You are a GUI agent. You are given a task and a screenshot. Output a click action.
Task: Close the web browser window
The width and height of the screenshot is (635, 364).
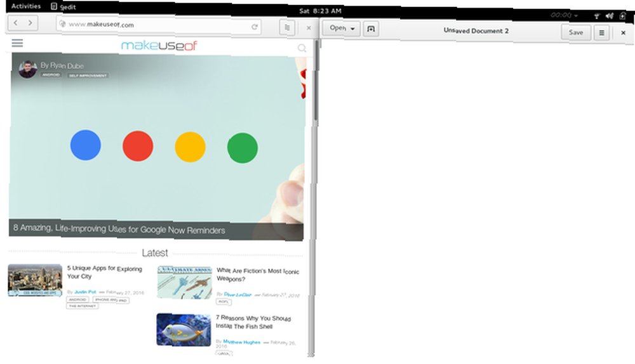[309, 28]
